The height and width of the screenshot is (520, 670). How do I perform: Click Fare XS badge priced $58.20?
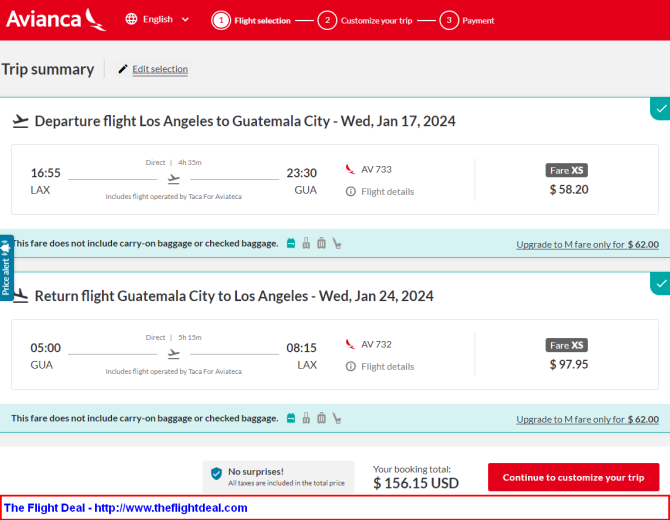pyautogui.click(x=567, y=170)
